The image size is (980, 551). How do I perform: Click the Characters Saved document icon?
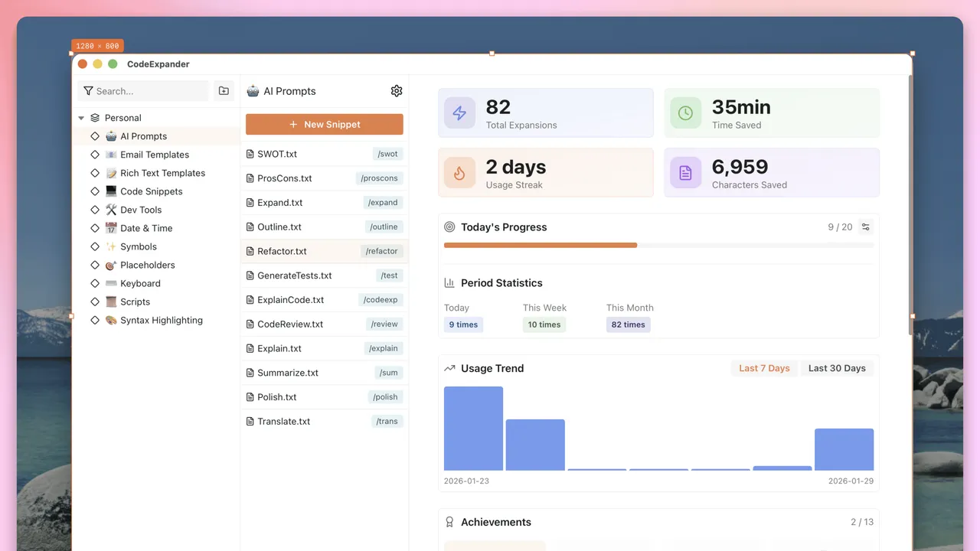[x=685, y=173]
